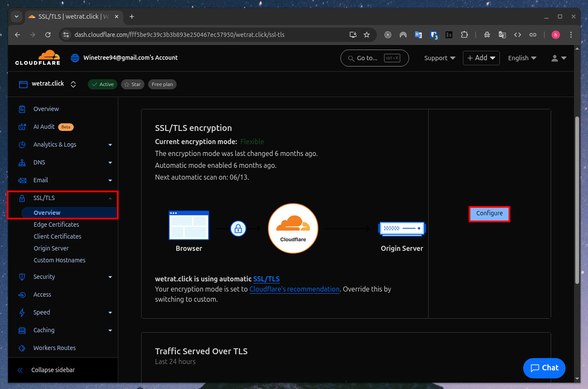Open a new browser tab
This screenshot has height=389, width=588.
[x=132, y=17]
